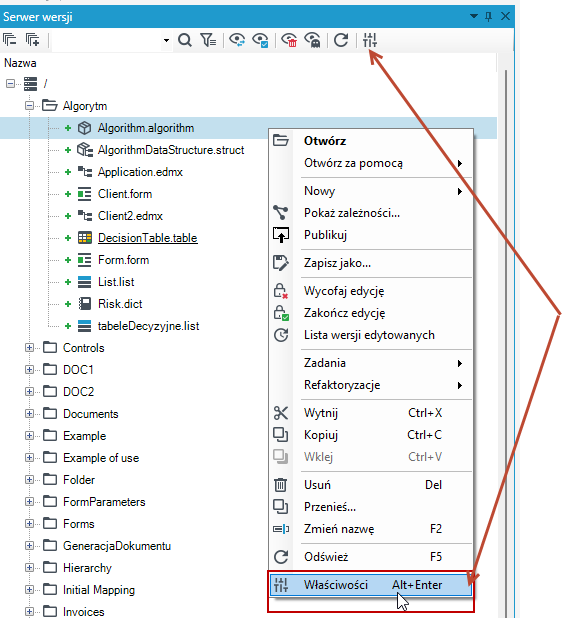
Task: Choose Wycofaj edycję menu entry
Action: (x=370, y=291)
